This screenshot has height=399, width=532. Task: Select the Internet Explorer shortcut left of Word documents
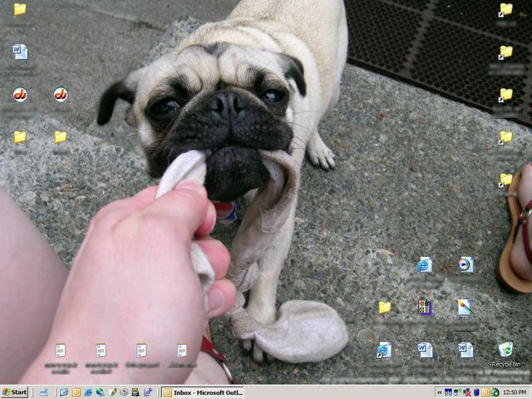(384, 350)
